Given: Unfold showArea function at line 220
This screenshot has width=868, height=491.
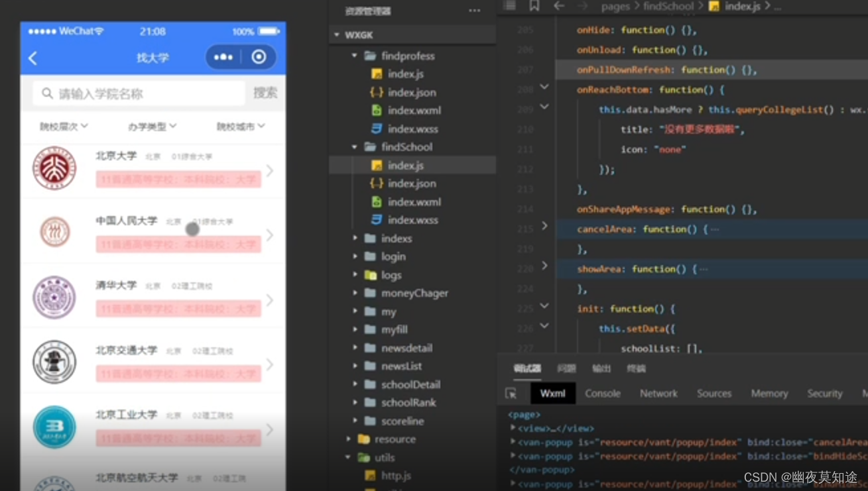Looking at the screenshot, I should [x=544, y=266].
